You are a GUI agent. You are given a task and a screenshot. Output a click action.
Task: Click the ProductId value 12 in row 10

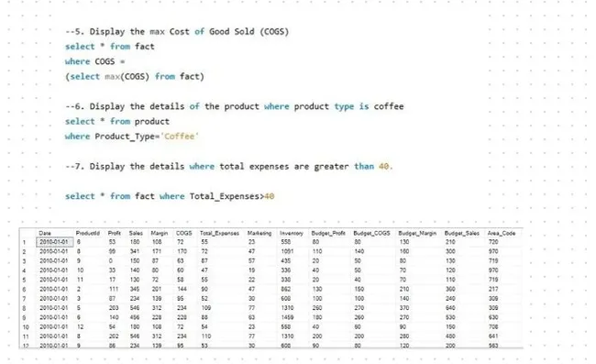80,326
